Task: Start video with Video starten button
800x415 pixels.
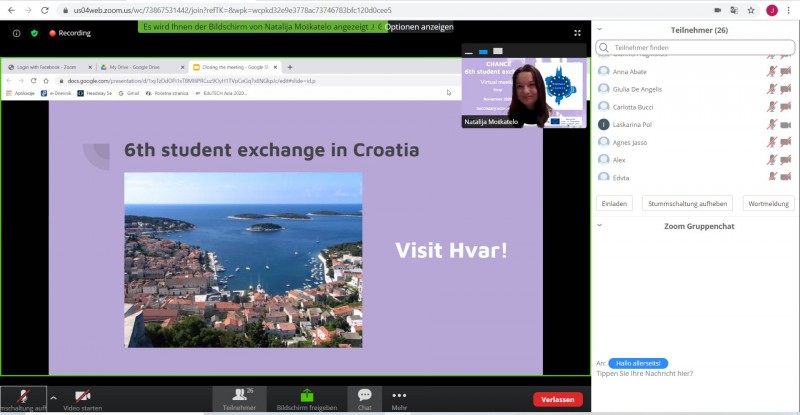Action: coord(83,400)
